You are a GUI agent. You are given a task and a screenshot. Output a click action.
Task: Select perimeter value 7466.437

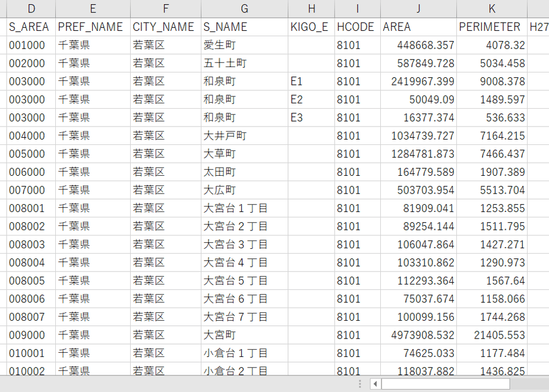[x=492, y=154]
